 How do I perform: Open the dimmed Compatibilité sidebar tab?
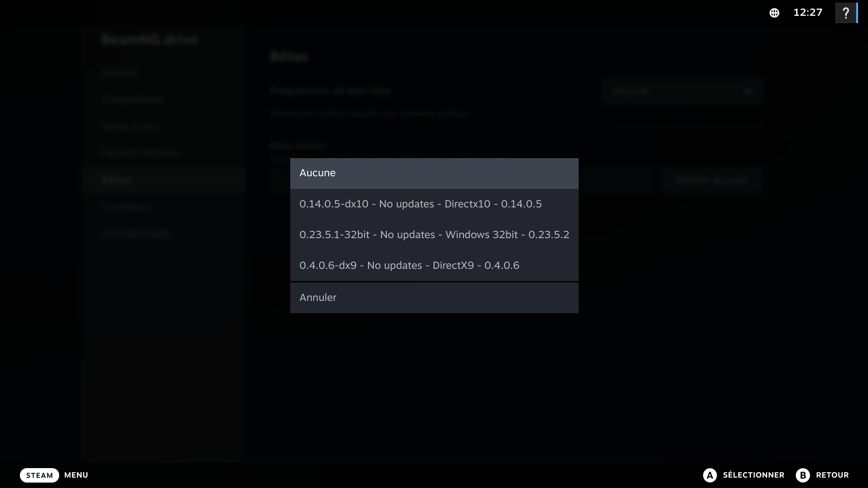(x=132, y=99)
